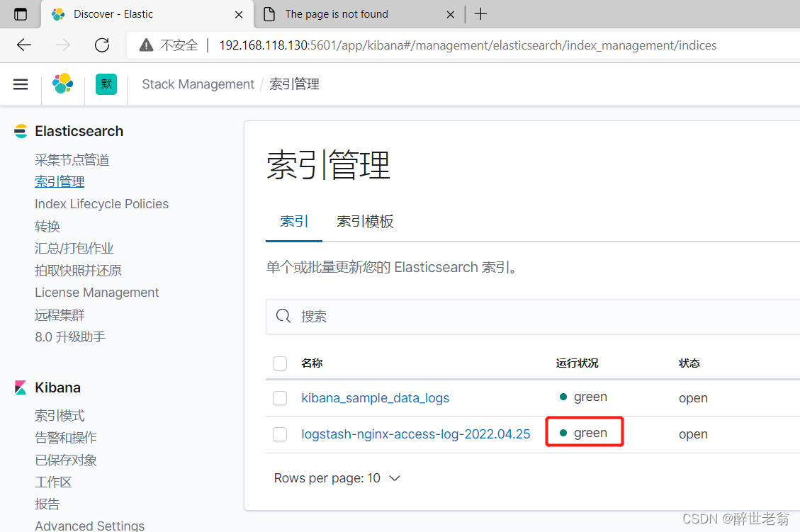800x532 pixels.
Task: Open 索引模式 under Kibana
Action: (x=60, y=416)
